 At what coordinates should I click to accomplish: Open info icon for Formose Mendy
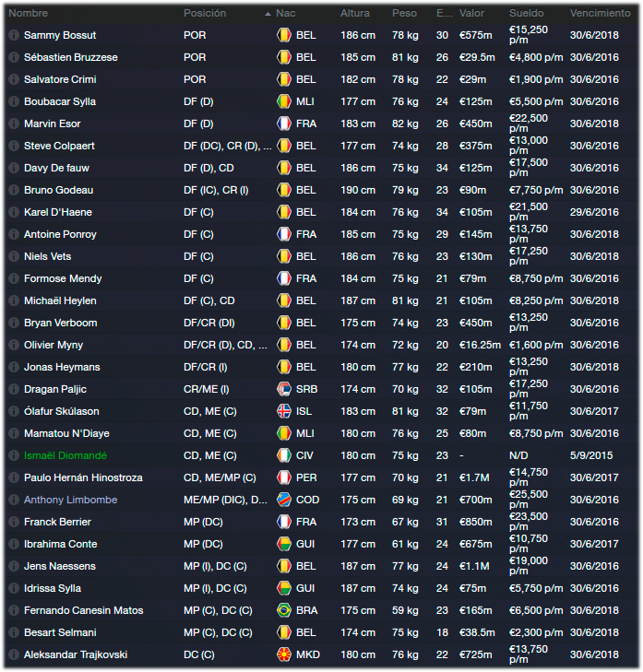14,278
